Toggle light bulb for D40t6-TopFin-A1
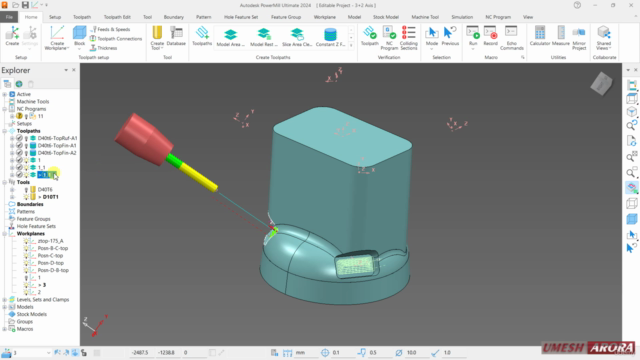The height and width of the screenshot is (360, 640). click(x=26, y=146)
